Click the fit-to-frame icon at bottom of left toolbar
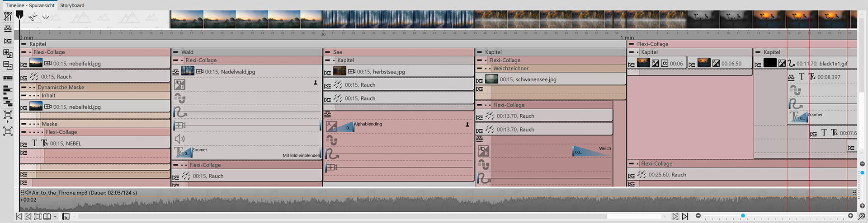868x223 pixels. point(8,131)
